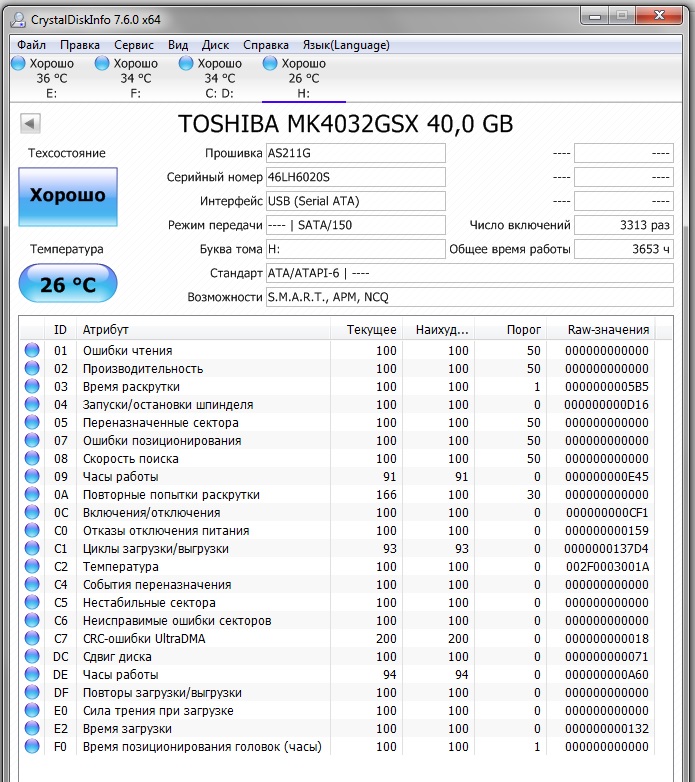This screenshot has width=695, height=782.
Task: Click status circle for Сдвиг диска
Action: click(x=32, y=656)
